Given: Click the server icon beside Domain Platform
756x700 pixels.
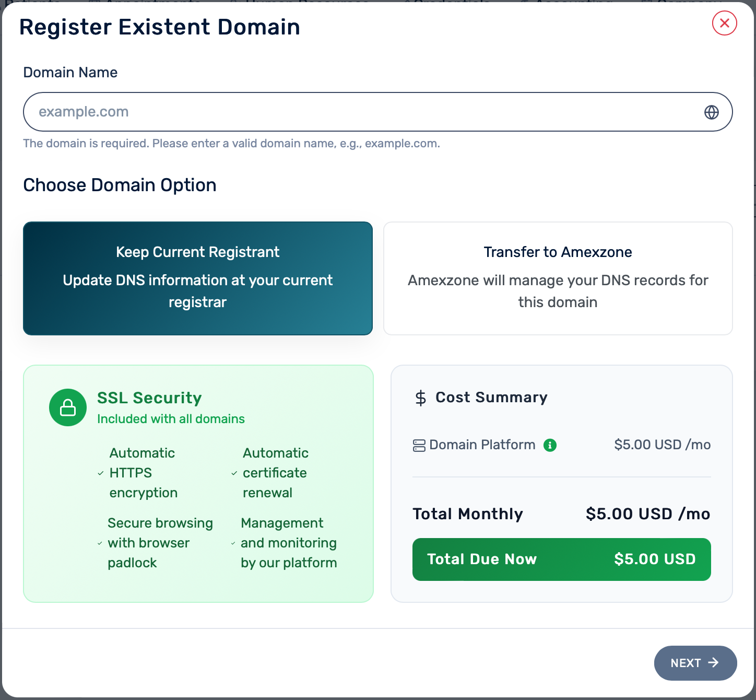Looking at the screenshot, I should (x=419, y=446).
